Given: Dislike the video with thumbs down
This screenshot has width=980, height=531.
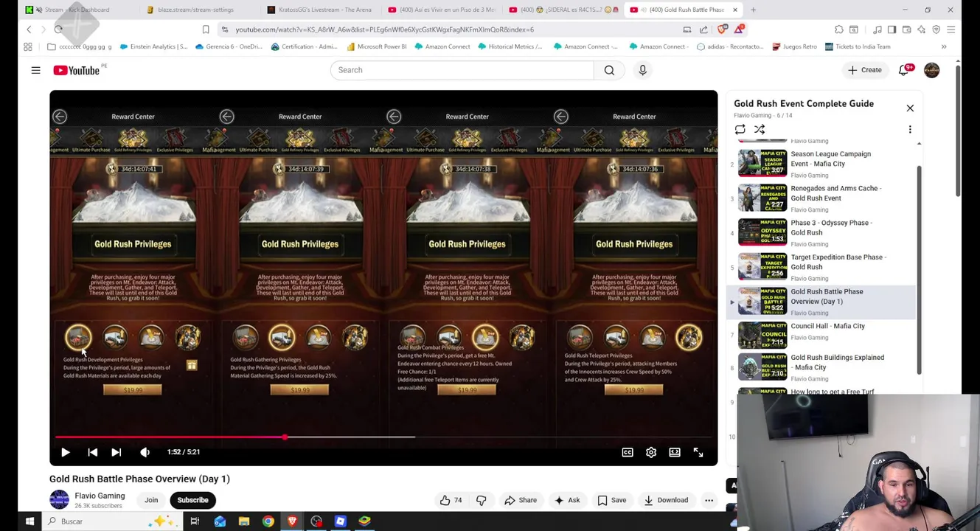Looking at the screenshot, I should (x=481, y=500).
